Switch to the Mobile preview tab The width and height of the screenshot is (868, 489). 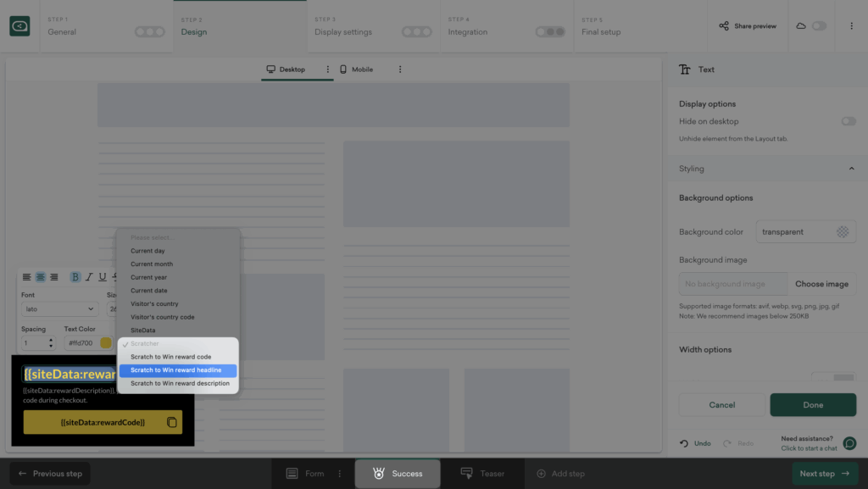[356, 69]
